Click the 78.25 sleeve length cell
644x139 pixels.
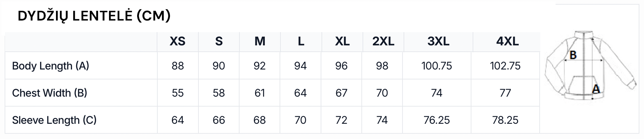[x=505, y=120]
